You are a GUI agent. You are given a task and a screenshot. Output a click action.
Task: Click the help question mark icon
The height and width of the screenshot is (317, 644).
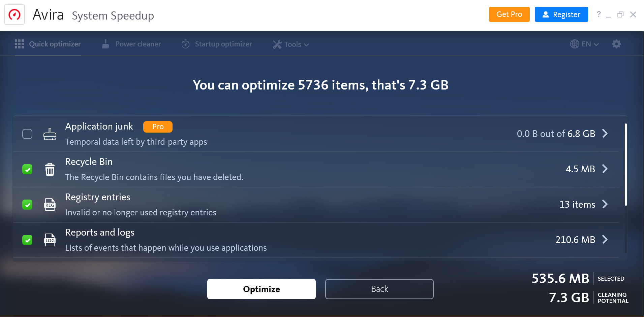[599, 14]
